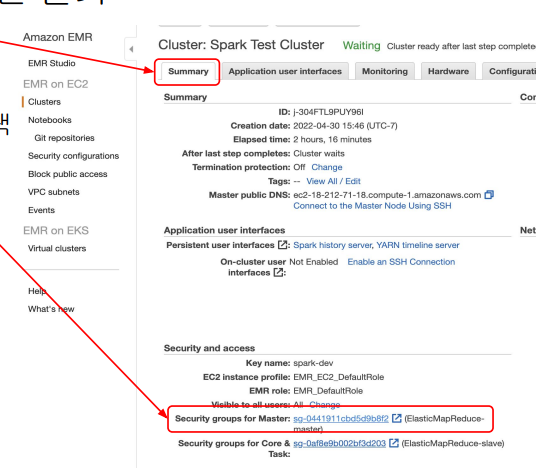Select the Hardware tab
Image resolution: width=544 pixels, height=471 pixels.
[x=448, y=71]
